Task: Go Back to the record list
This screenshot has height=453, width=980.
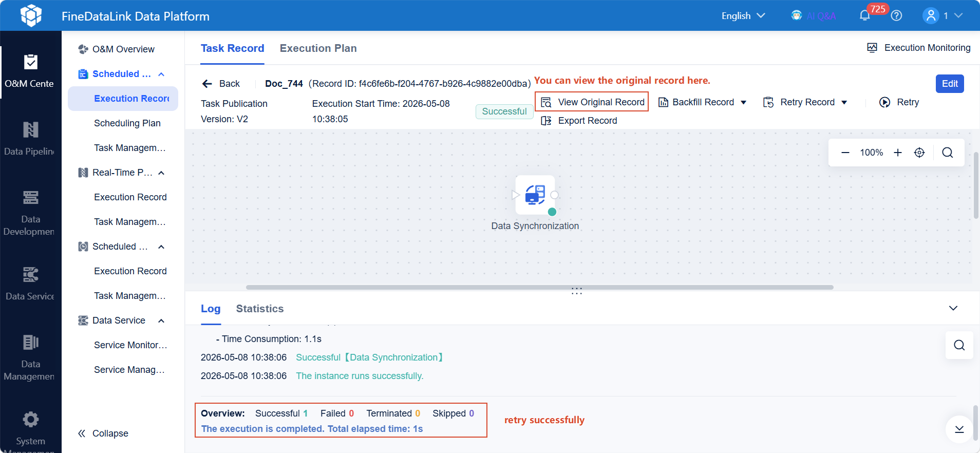Action: tap(221, 84)
